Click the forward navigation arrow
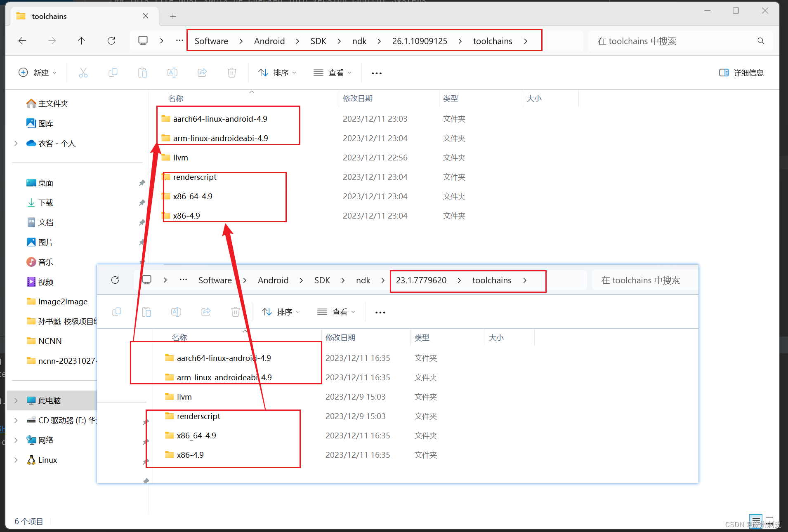The image size is (788, 532). [x=52, y=40]
